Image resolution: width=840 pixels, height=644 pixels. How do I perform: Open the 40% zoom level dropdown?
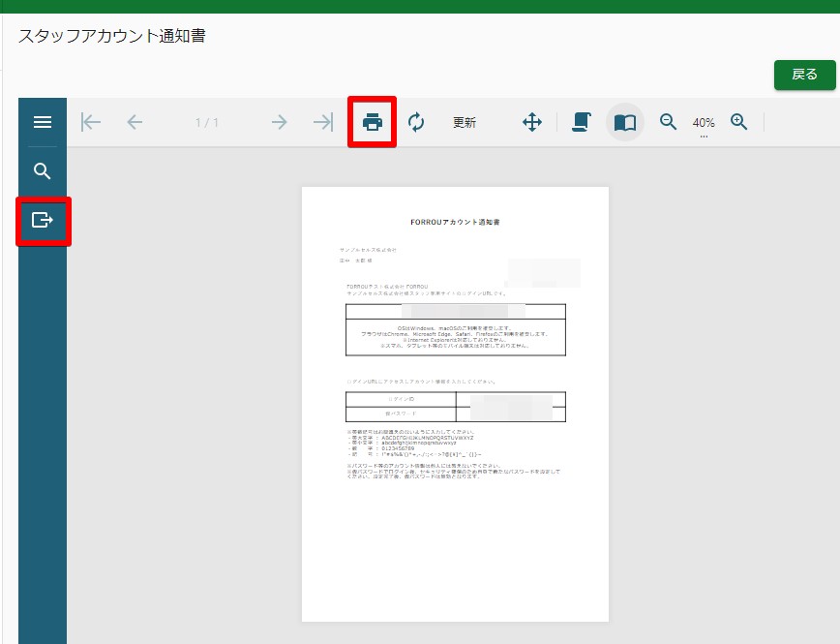click(704, 124)
